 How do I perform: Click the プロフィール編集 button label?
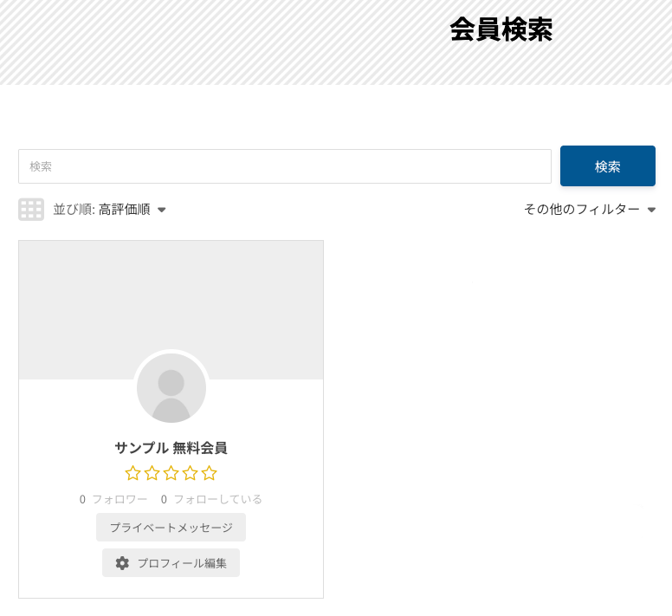[x=182, y=563]
